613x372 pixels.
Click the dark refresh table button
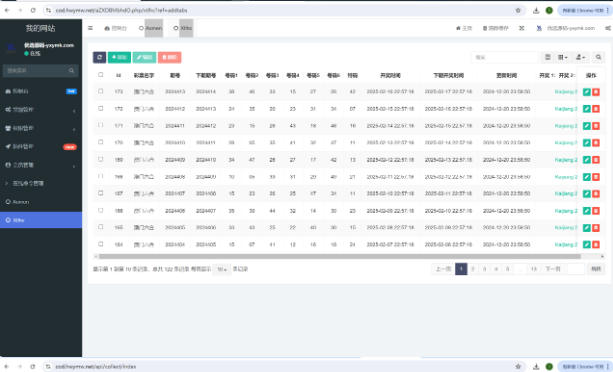(x=99, y=57)
